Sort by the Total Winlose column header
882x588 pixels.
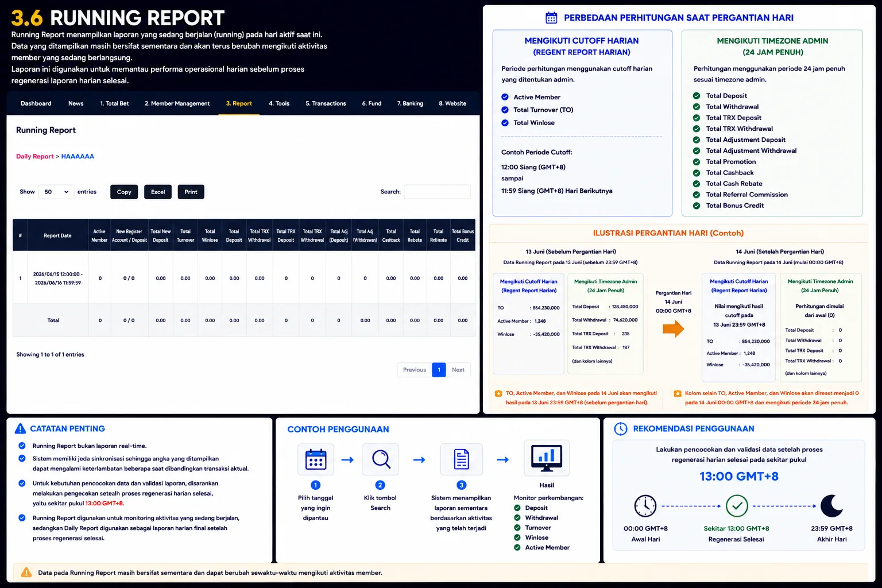point(210,235)
